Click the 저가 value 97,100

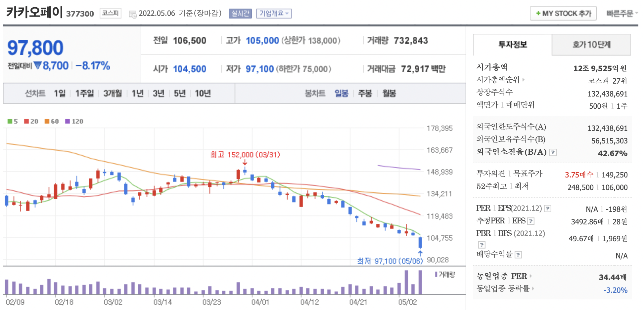point(259,69)
